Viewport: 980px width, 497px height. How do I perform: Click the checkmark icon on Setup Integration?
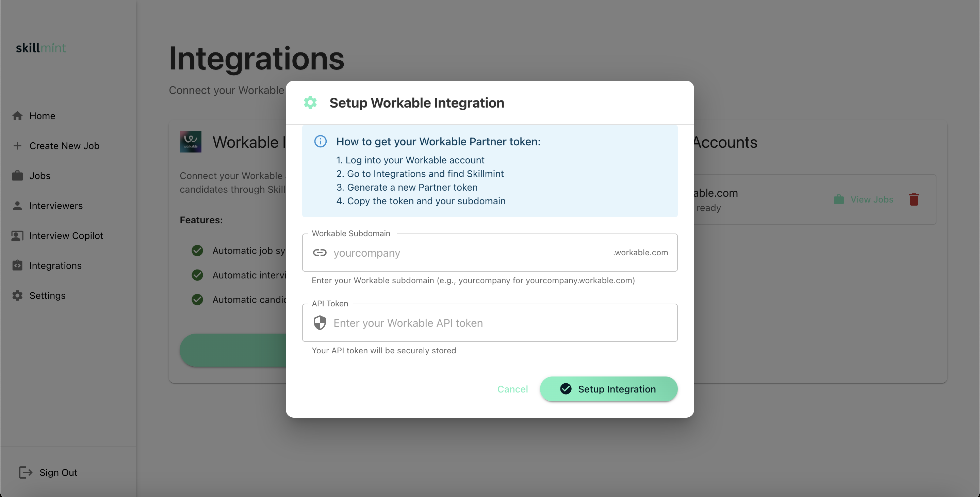coord(566,388)
